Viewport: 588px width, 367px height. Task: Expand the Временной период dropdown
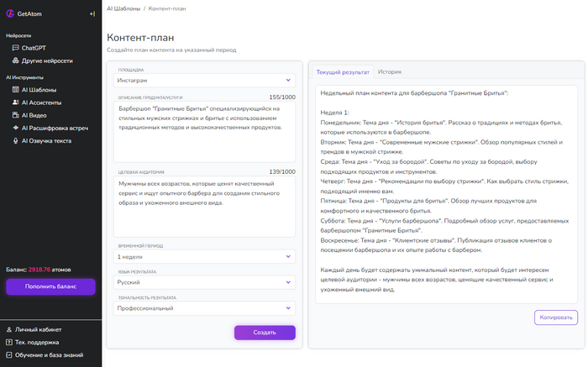tap(205, 256)
